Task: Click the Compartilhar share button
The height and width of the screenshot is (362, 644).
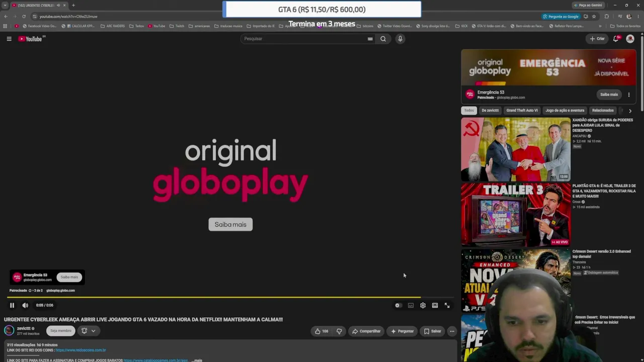Action: [366, 331]
